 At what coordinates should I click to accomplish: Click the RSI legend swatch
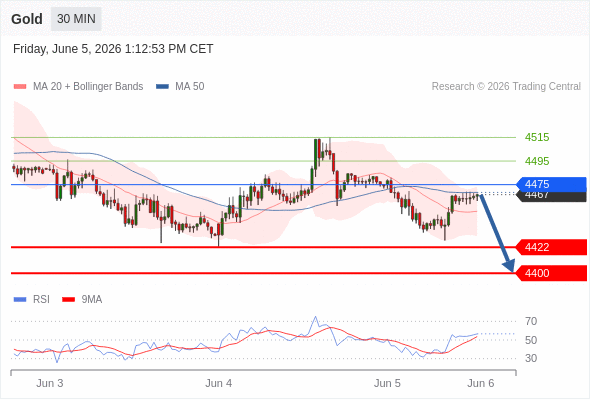coord(20,300)
